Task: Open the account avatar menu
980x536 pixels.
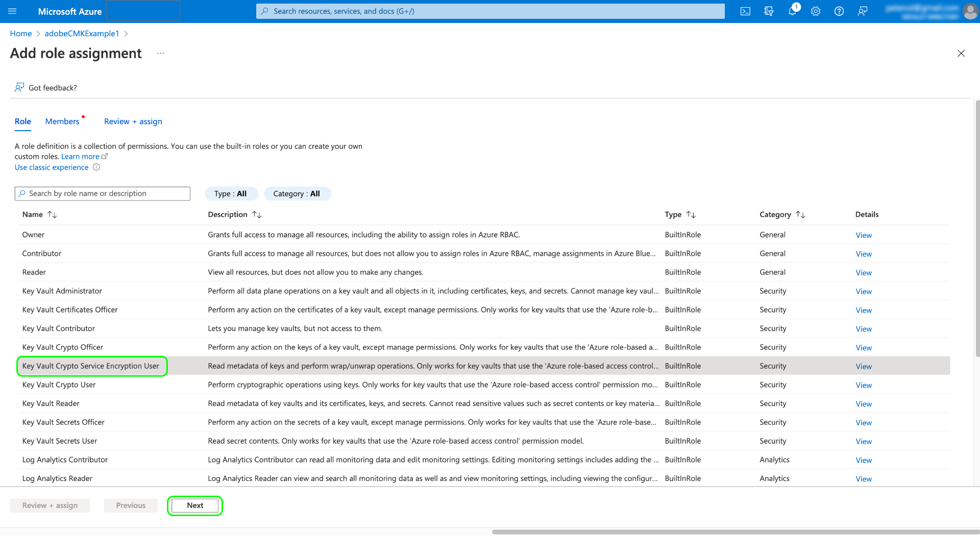Action: pyautogui.click(x=970, y=11)
